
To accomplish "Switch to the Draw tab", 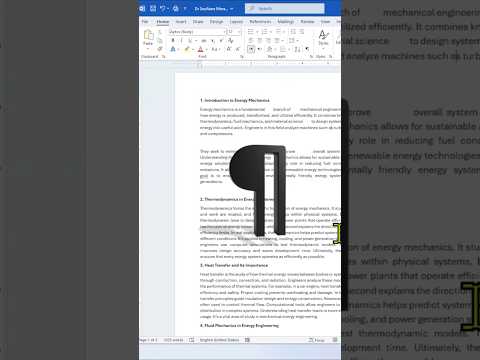I will 198,22.
